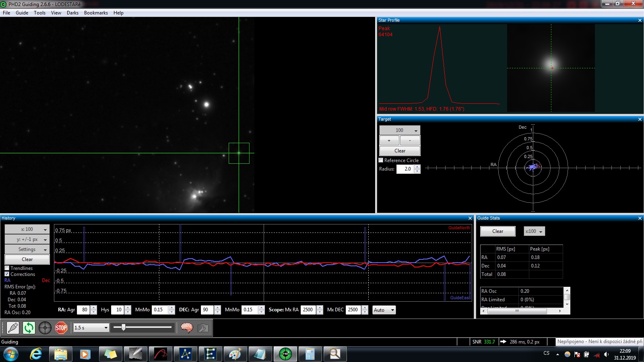Screen dimensions: 644x362
Task: Decrease RA MnMo with down stepper
Action: [x=172, y=312]
